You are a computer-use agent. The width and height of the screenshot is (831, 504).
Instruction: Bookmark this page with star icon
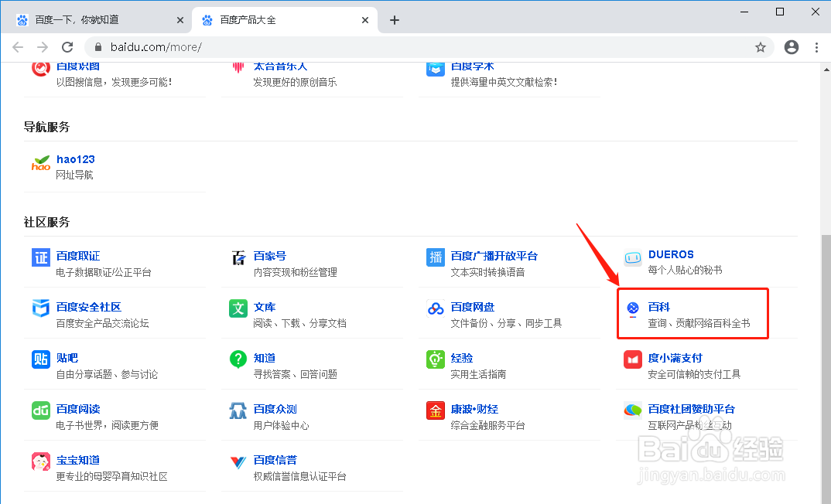click(761, 47)
